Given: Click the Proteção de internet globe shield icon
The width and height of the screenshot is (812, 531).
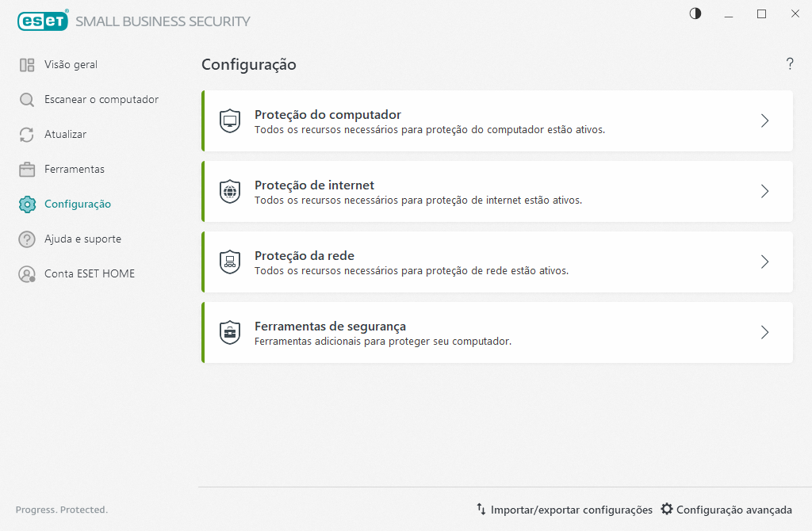Looking at the screenshot, I should (229, 191).
